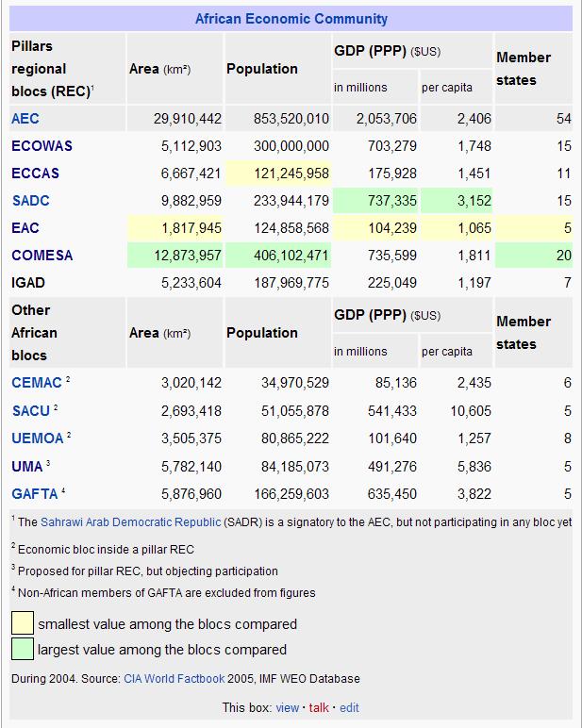The height and width of the screenshot is (728, 582).
Task: Open the CIA World Factbook source link
Action: (x=175, y=678)
